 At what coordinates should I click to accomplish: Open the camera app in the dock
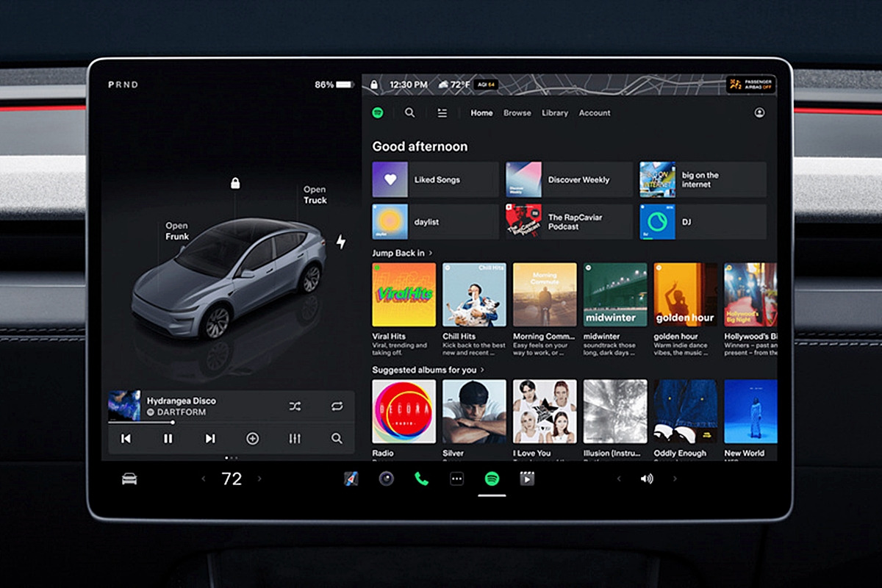tap(387, 479)
